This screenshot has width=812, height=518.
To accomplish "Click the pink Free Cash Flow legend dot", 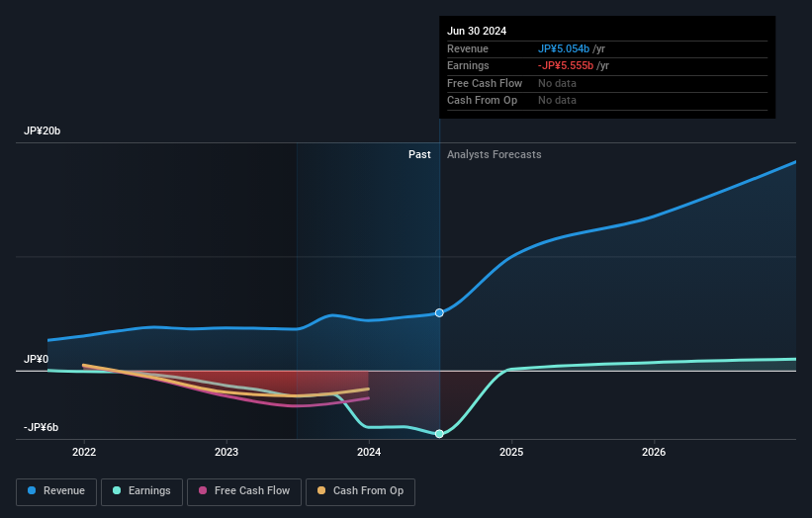I will click(x=203, y=490).
